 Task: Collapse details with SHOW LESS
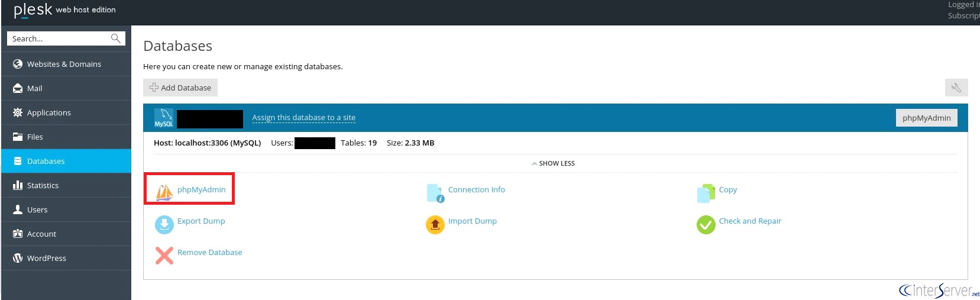click(x=554, y=163)
